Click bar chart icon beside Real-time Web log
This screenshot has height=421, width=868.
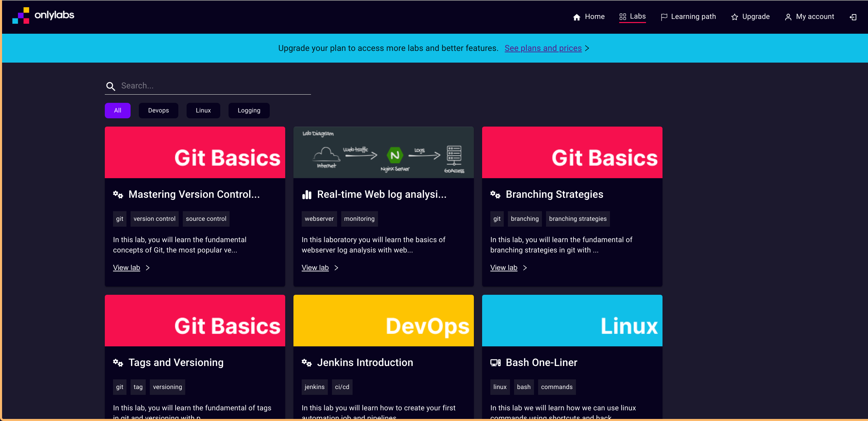pyautogui.click(x=307, y=195)
